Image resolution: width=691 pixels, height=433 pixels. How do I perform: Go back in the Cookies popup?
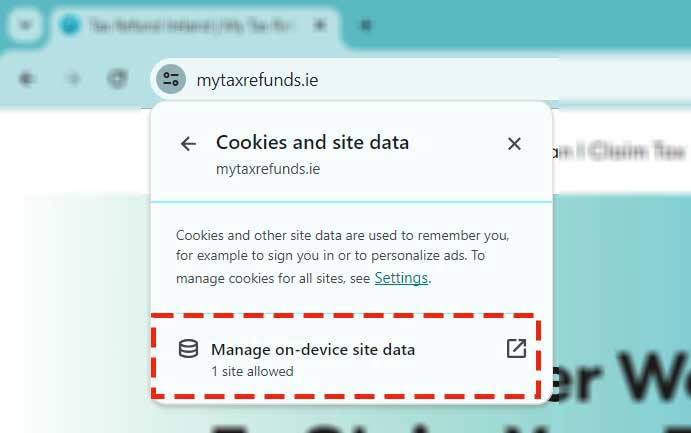click(188, 144)
